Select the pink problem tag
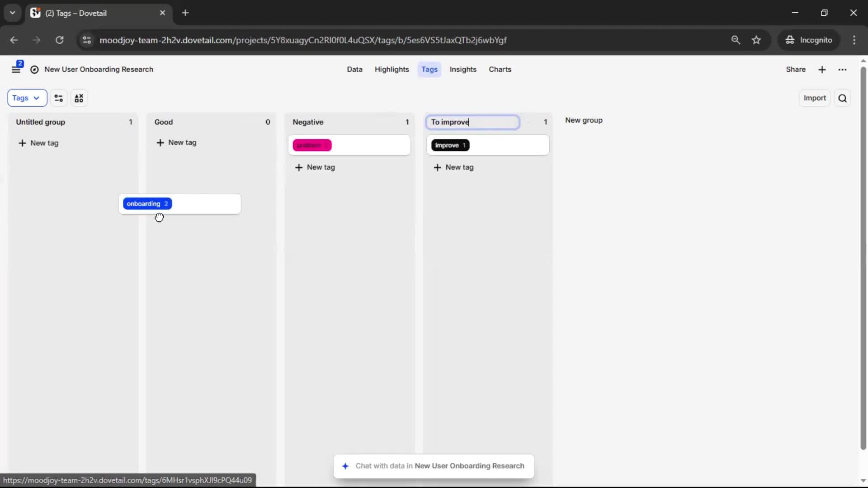 click(312, 145)
